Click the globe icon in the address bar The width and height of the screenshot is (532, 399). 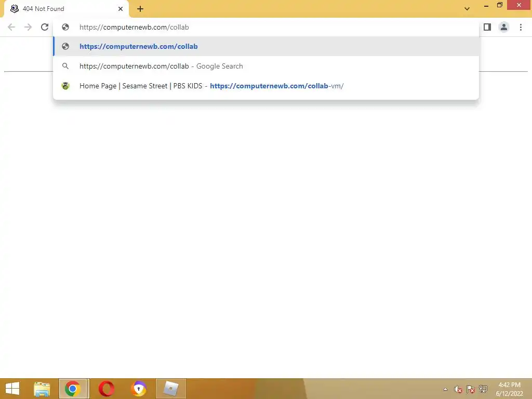(65, 27)
